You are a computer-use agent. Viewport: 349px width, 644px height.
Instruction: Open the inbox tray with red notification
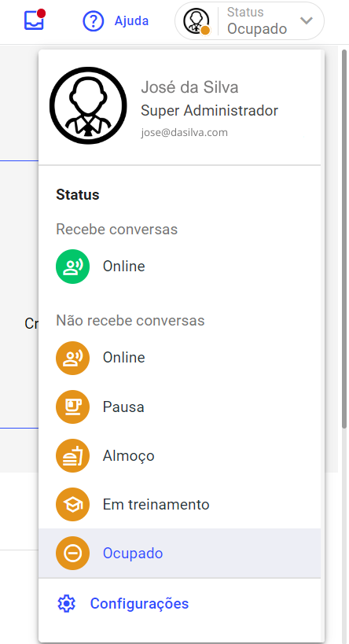pyautogui.click(x=34, y=20)
